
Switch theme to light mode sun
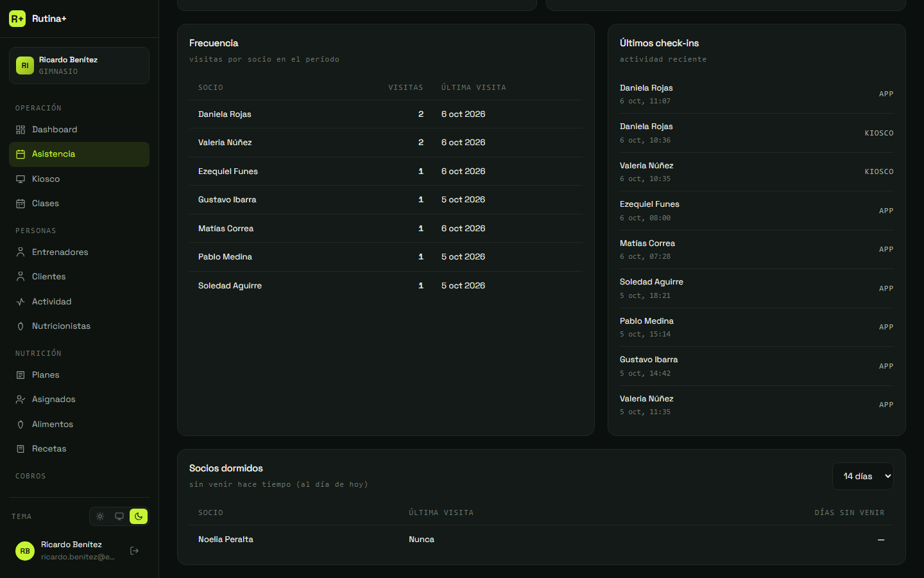[100, 516]
